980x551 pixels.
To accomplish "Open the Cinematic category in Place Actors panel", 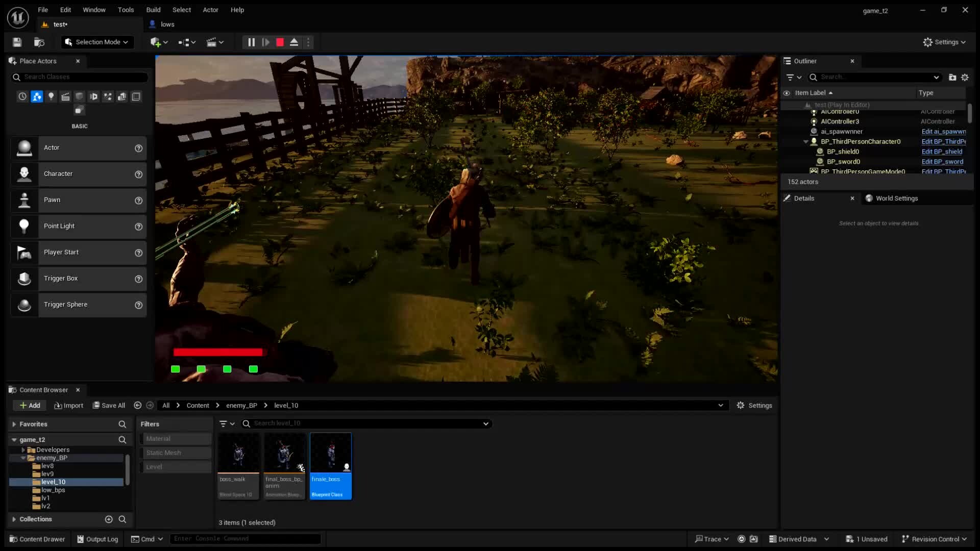I will [x=65, y=96].
